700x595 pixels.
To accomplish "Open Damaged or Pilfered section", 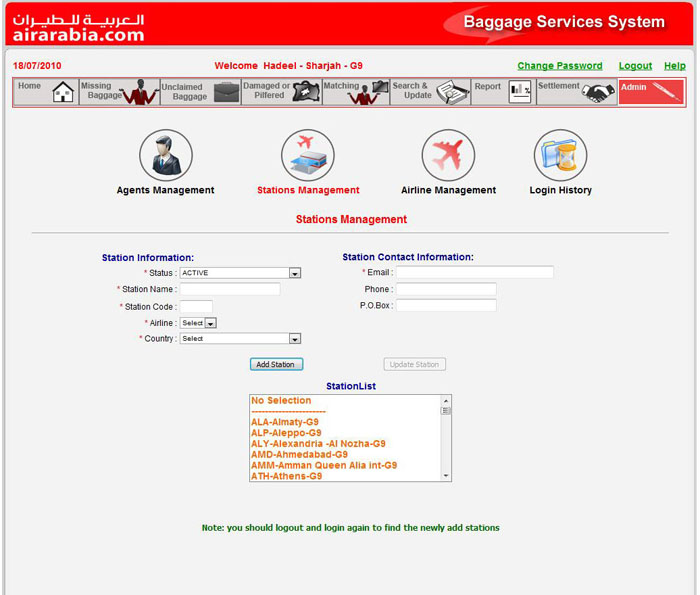I will (281, 92).
